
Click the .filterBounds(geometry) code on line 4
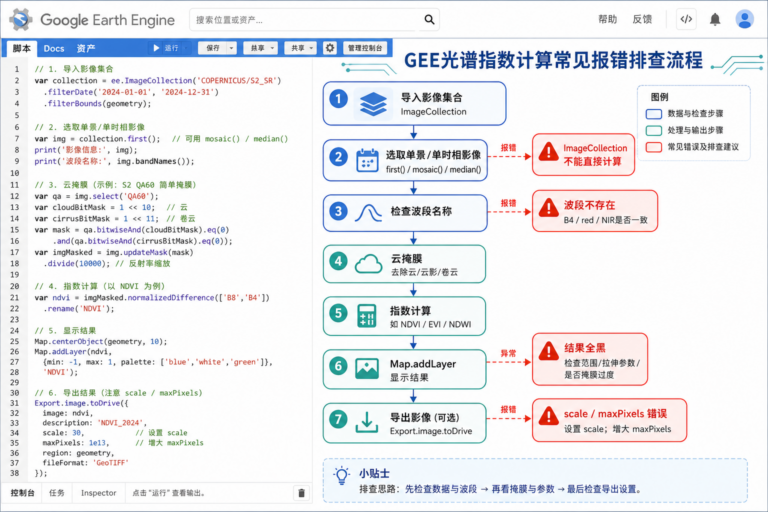coord(97,104)
